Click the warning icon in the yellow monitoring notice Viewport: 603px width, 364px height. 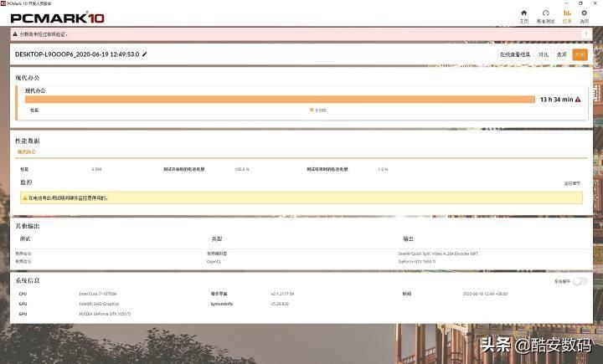(24, 198)
